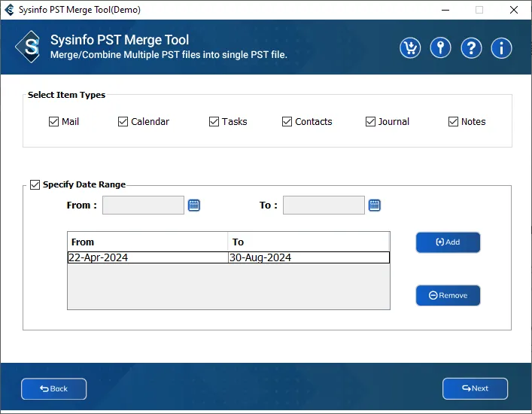Go Back to previous step
Screen dimensions: 532x414
(53, 388)
